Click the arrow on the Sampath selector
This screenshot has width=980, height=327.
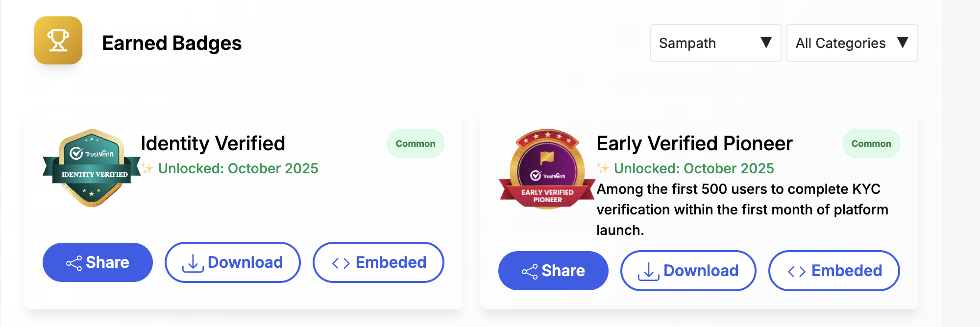point(767,43)
